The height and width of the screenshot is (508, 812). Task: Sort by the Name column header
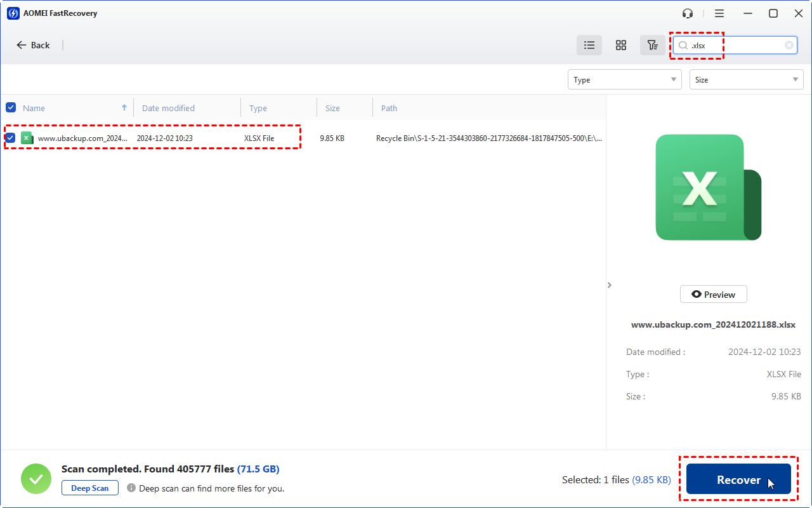point(34,108)
